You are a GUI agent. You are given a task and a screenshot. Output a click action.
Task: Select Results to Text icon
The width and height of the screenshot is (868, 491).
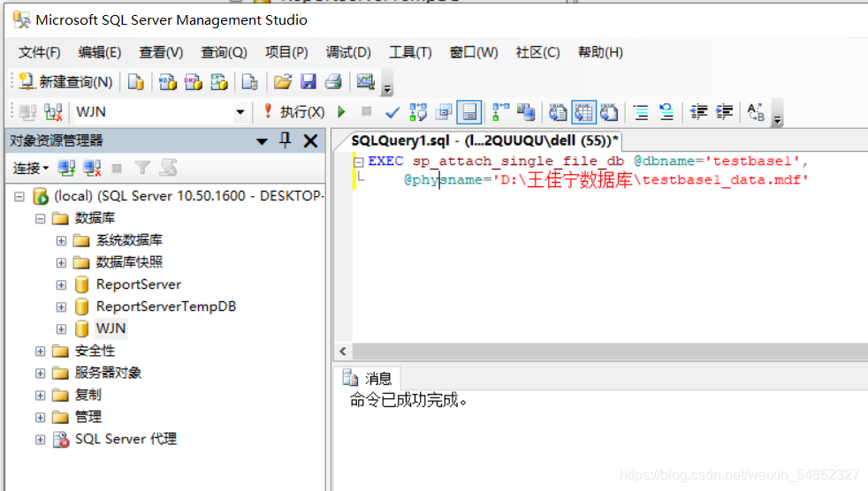point(558,112)
